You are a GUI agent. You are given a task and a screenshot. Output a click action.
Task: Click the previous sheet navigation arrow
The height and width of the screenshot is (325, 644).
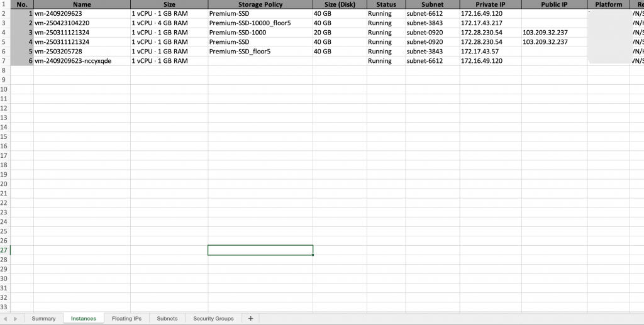tap(7, 319)
